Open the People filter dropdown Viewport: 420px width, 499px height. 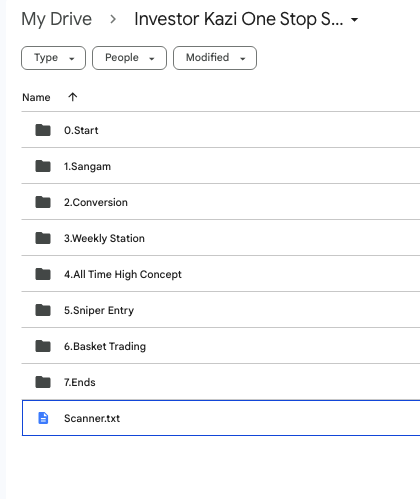pyautogui.click(x=129, y=58)
